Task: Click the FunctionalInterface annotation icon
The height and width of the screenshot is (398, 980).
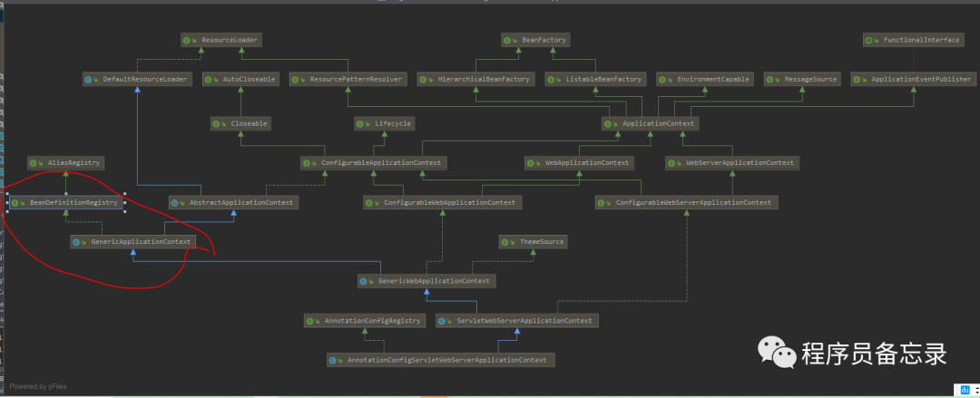Action: click(x=868, y=40)
